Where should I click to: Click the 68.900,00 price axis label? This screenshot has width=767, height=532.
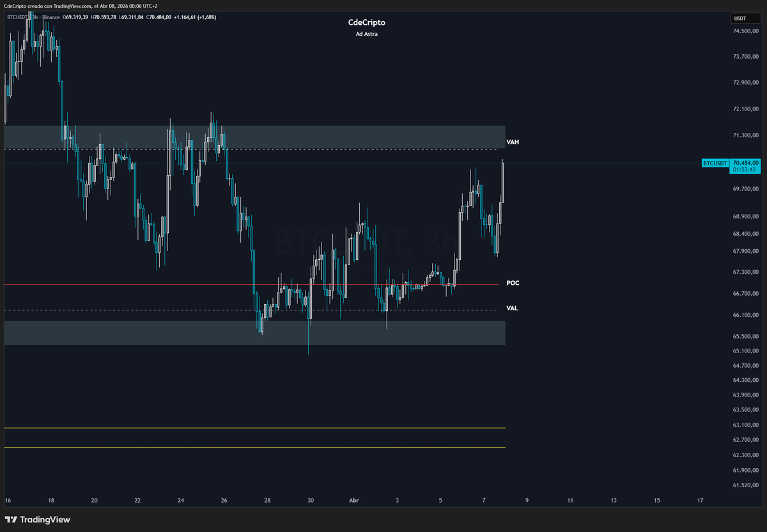pyautogui.click(x=745, y=217)
